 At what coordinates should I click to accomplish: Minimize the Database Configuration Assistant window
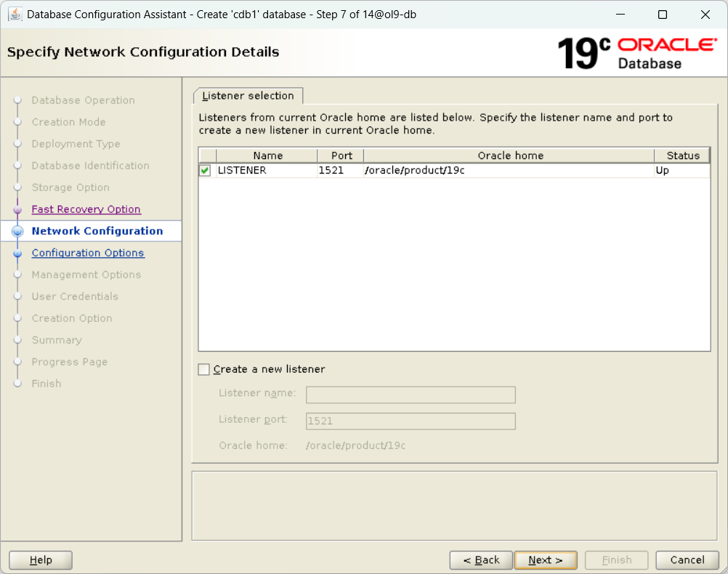(620, 15)
